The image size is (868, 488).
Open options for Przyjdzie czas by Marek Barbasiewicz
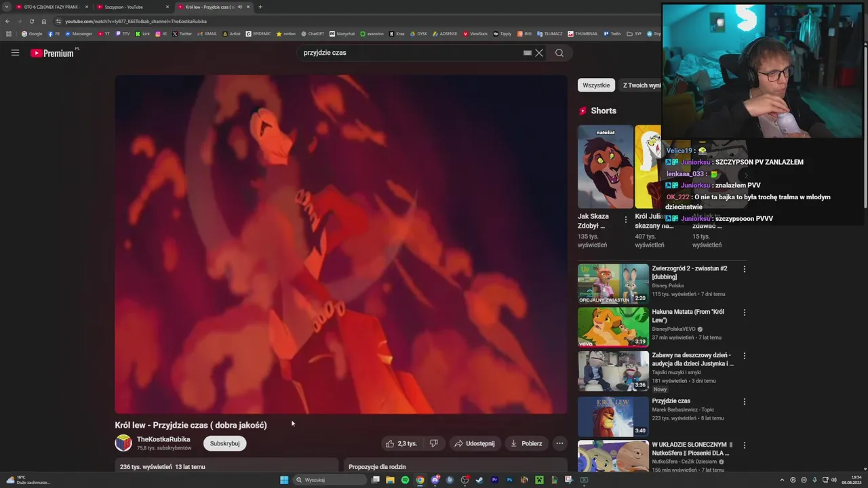coord(744,401)
